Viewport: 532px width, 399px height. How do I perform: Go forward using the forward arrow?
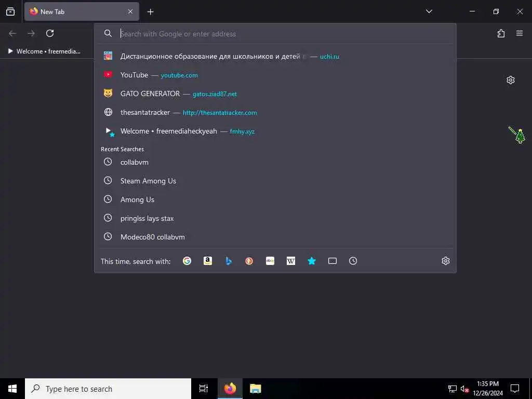coord(31,33)
